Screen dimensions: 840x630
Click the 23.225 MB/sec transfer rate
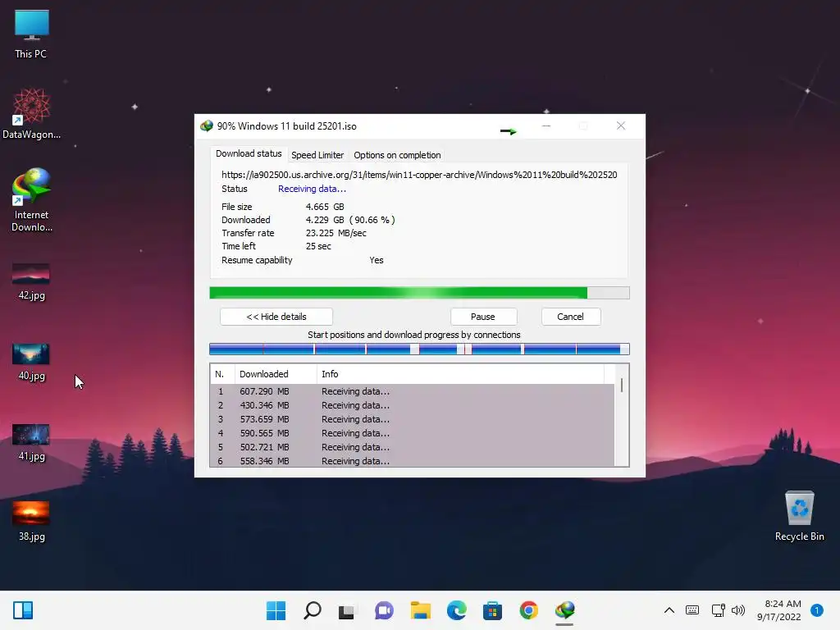tap(336, 233)
